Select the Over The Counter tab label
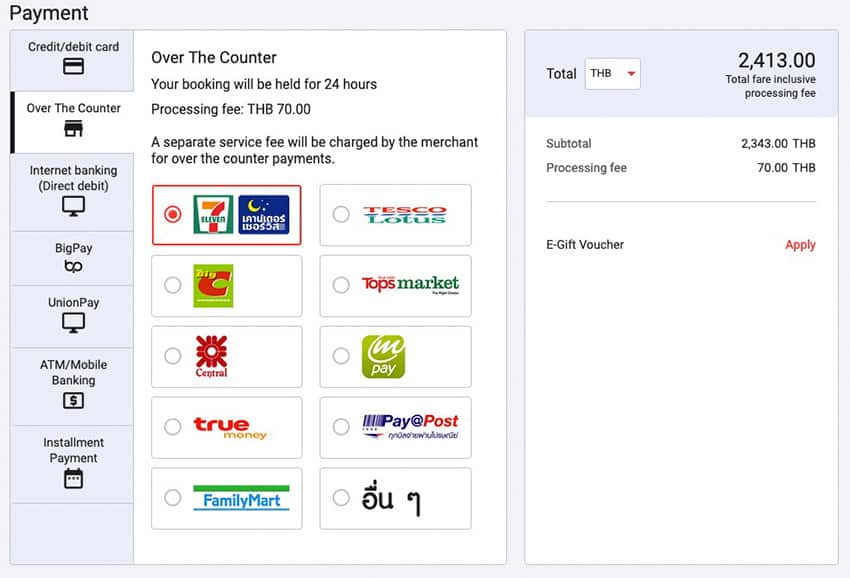 (x=73, y=108)
